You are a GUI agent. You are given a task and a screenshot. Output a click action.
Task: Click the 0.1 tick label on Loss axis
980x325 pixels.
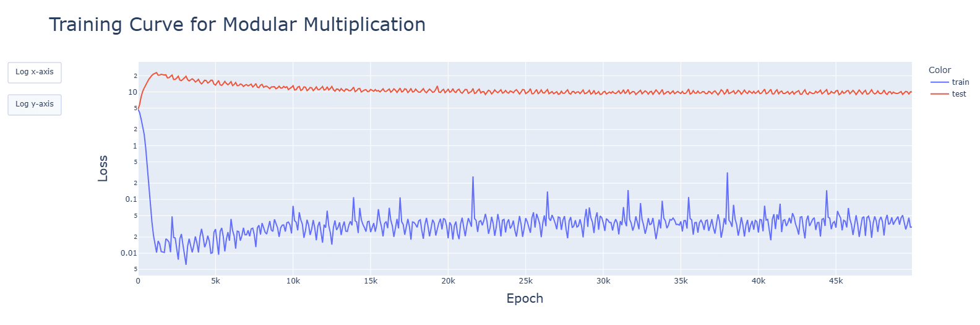131,199
